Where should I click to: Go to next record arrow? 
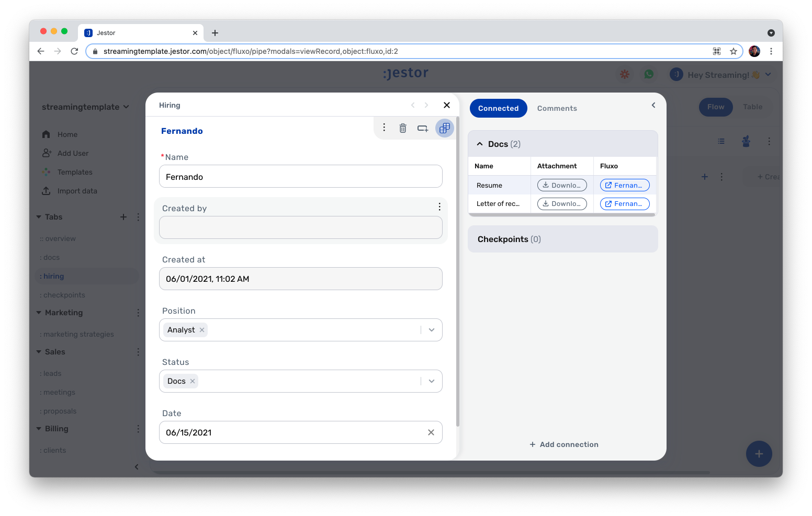pyautogui.click(x=426, y=105)
